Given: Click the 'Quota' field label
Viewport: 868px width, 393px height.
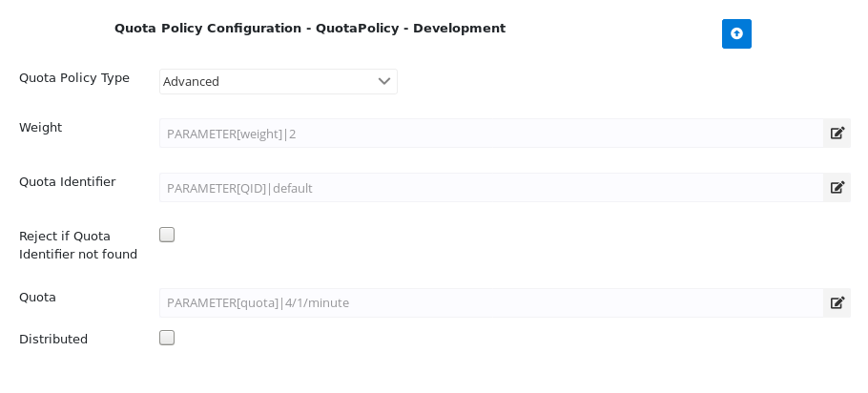Looking at the screenshot, I should (38, 298).
